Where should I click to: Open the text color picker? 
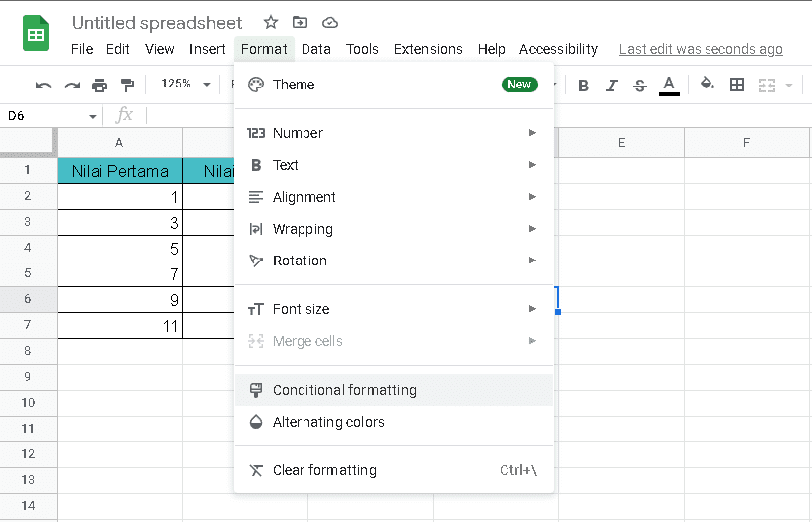(669, 86)
